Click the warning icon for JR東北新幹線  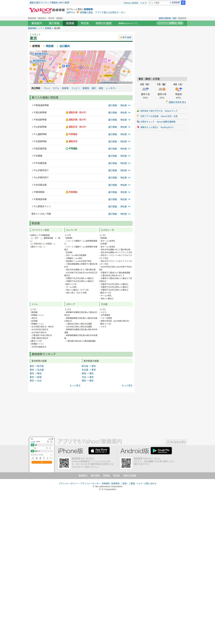pos(67,113)
